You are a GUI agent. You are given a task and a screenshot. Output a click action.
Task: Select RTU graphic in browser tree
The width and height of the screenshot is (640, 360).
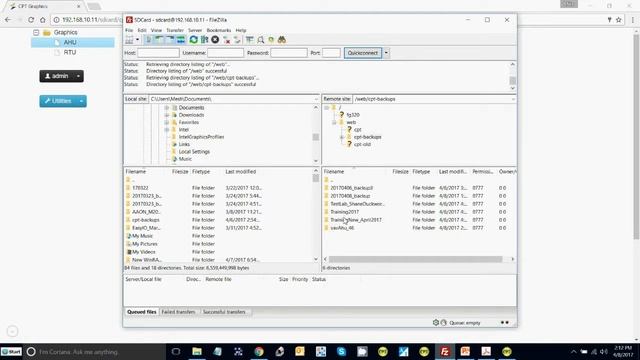pos(70,52)
